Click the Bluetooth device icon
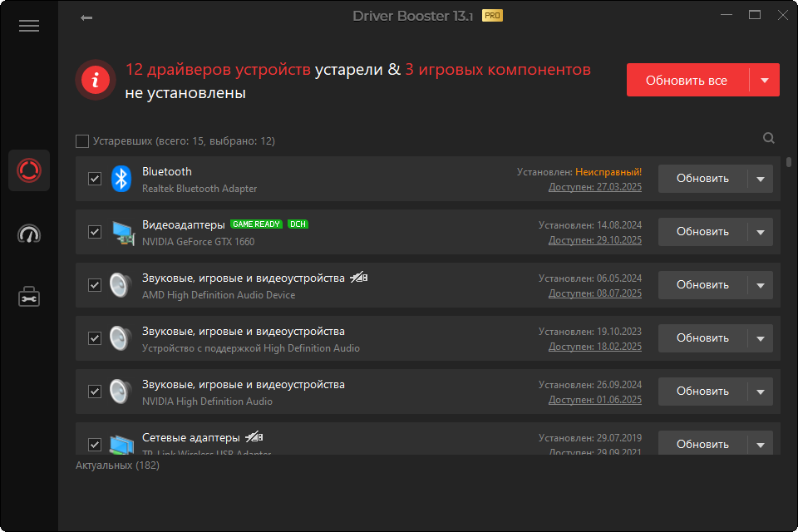798x532 pixels. tap(121, 178)
